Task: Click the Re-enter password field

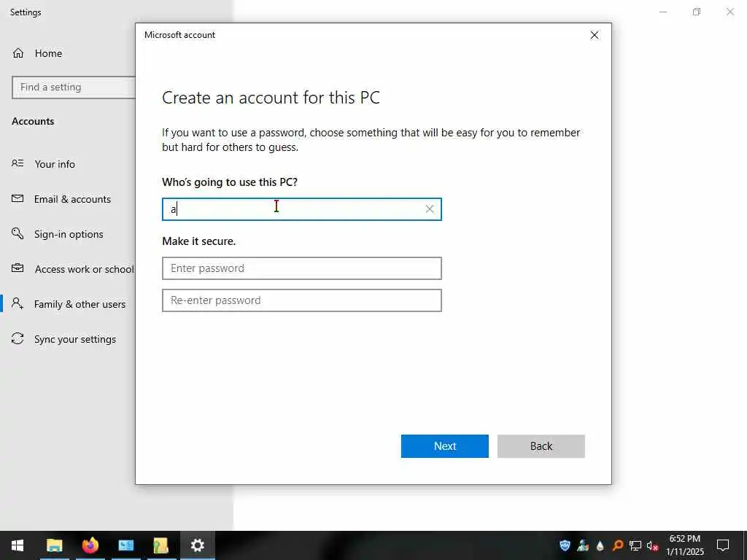Action: coord(301,300)
